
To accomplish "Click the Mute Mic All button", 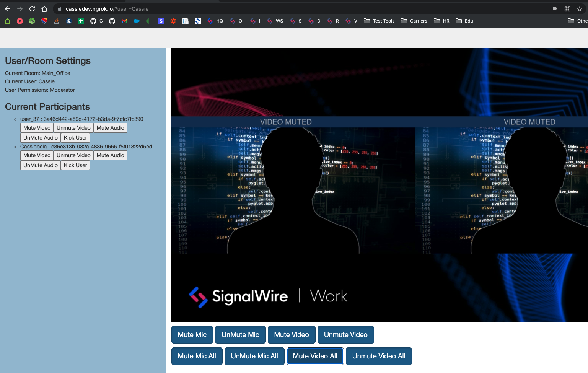I will click(x=197, y=356).
